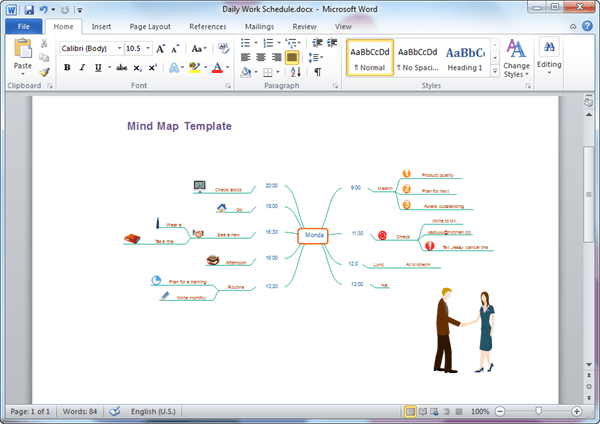The width and height of the screenshot is (600, 424).
Task: Click spell check proofing icon in status bar
Action: click(x=114, y=411)
